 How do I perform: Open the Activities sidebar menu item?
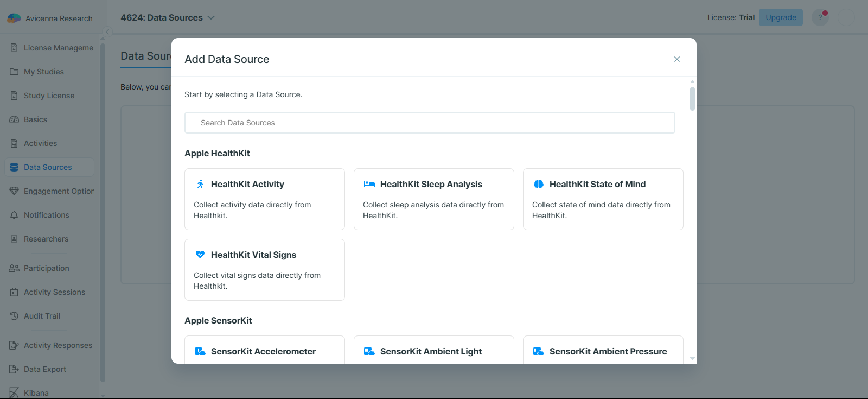tap(40, 143)
